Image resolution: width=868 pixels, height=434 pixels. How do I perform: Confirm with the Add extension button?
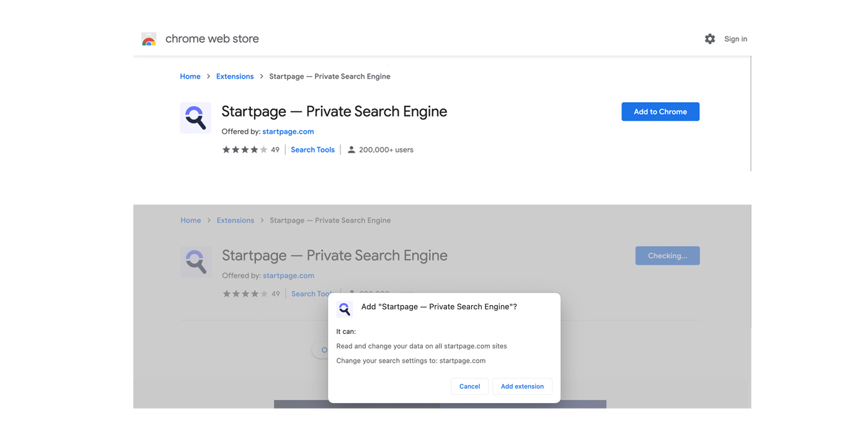click(522, 386)
